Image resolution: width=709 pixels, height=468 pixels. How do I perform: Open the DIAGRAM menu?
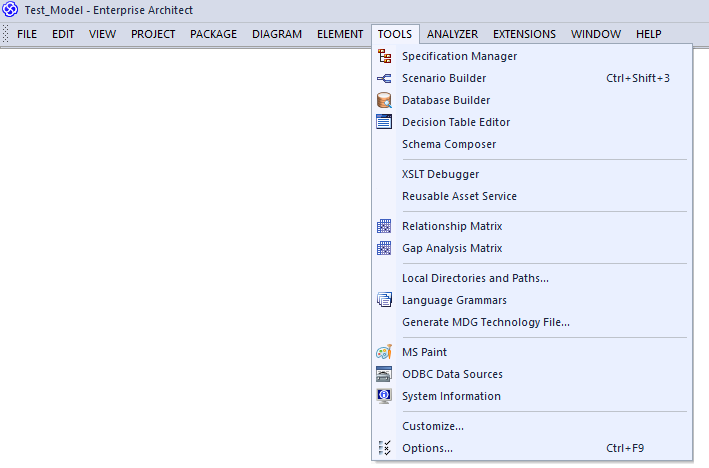click(x=277, y=34)
